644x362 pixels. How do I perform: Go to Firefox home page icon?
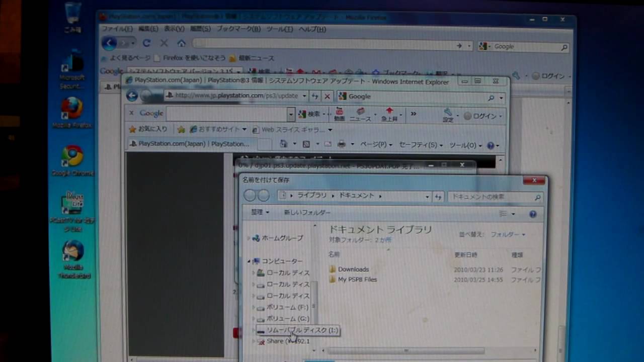click(181, 43)
